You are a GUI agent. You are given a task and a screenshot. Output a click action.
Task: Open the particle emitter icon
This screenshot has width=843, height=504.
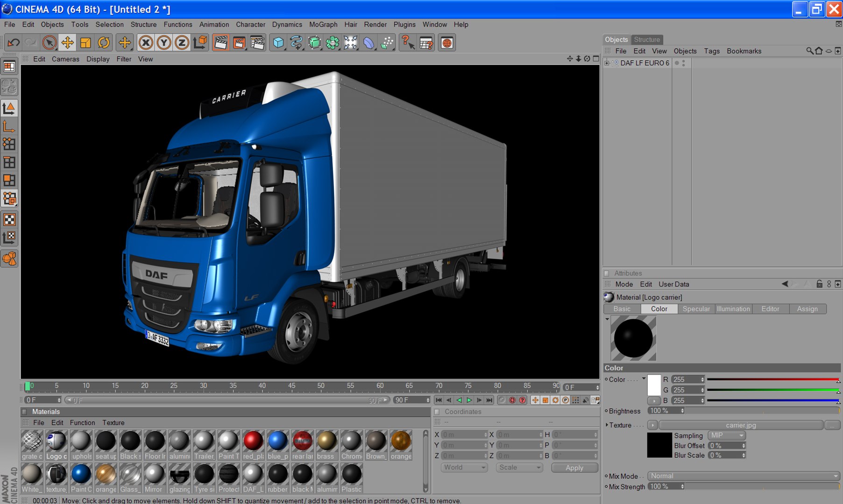(x=387, y=43)
